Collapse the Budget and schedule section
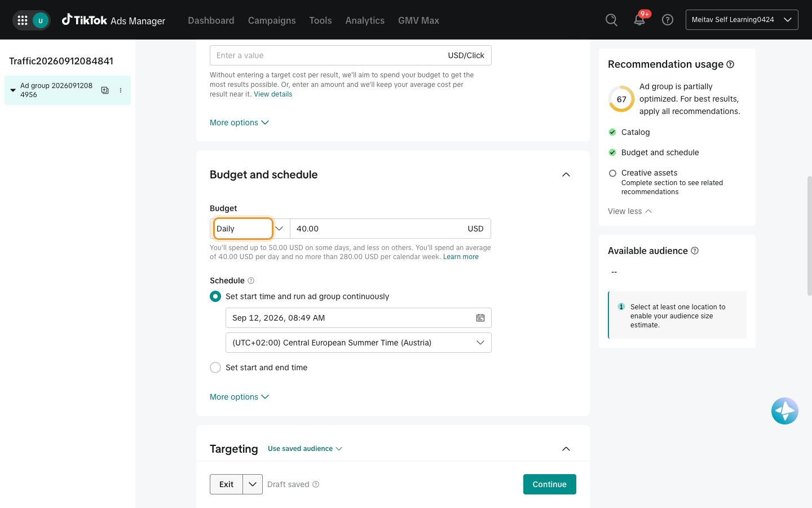812x508 pixels. point(566,174)
